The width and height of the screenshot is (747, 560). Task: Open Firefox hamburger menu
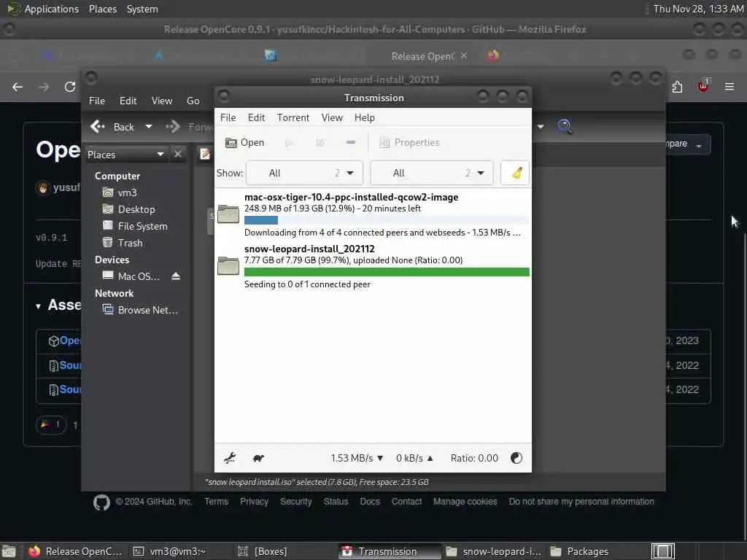click(729, 87)
